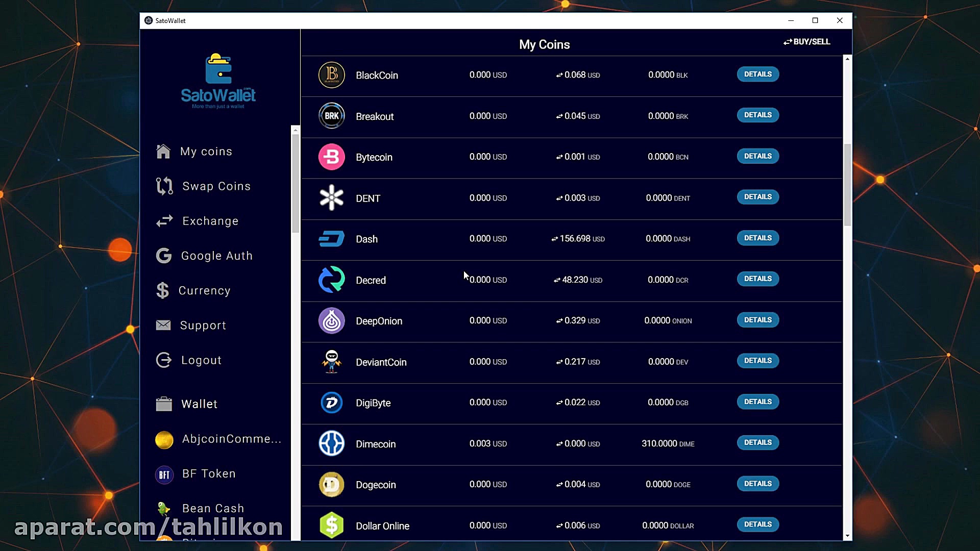This screenshot has width=980, height=551.
Task: Click the My coins home icon
Action: (163, 152)
